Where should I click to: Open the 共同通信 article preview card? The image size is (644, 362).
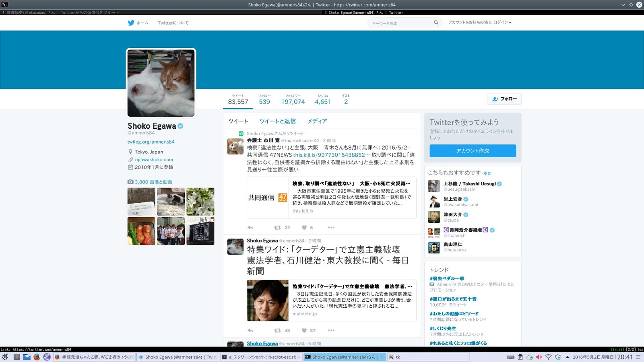click(x=332, y=197)
